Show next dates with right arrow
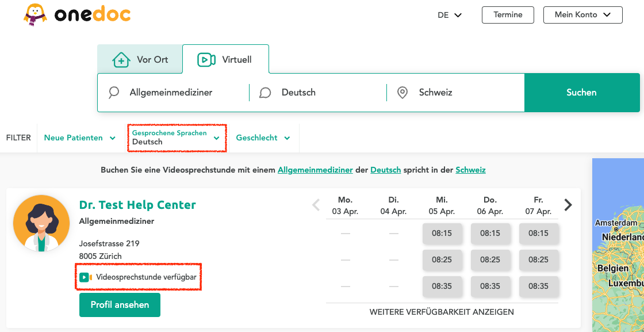The height and width of the screenshot is (332, 644). (568, 205)
